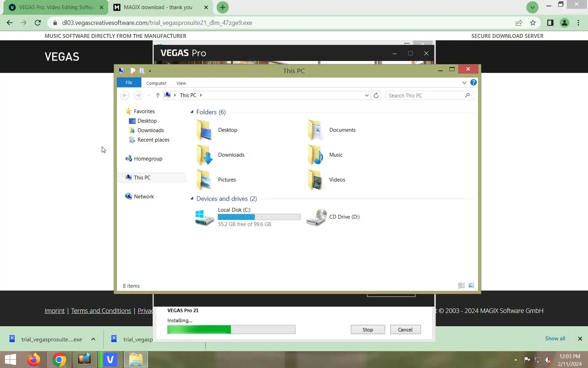Open the Terms and Conditions link
Screen dimensions: 588x368
tap(101, 311)
